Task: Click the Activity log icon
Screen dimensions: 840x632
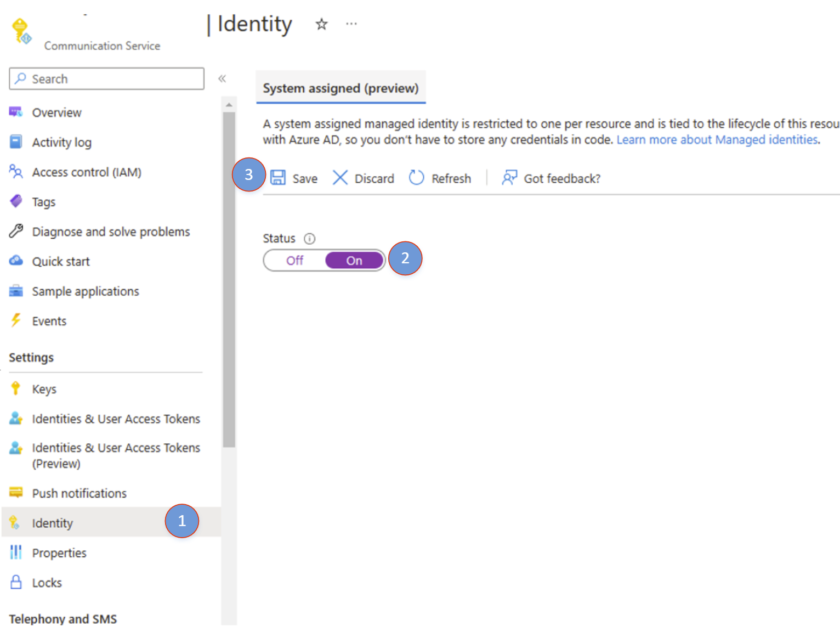Action: [x=16, y=142]
